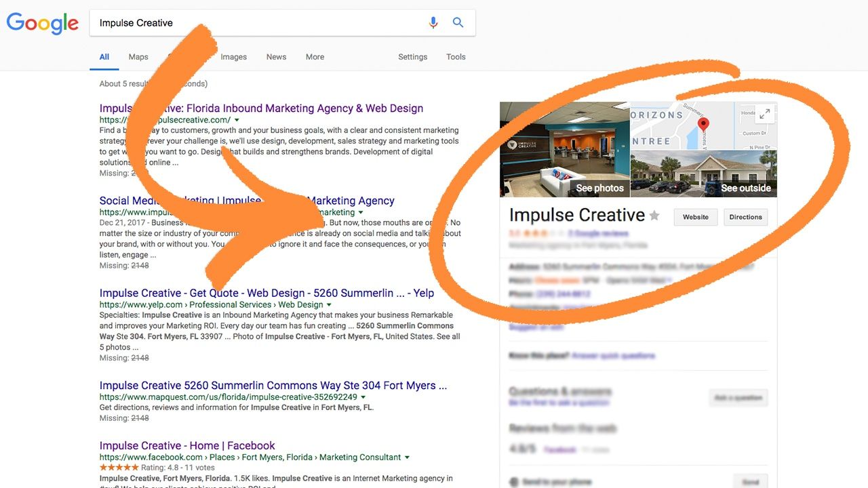Click the microphone voice search icon

pyautogui.click(x=433, y=23)
